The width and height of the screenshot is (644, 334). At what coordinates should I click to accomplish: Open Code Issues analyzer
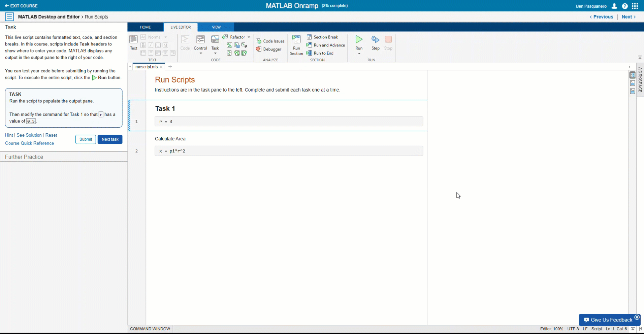[x=270, y=41]
